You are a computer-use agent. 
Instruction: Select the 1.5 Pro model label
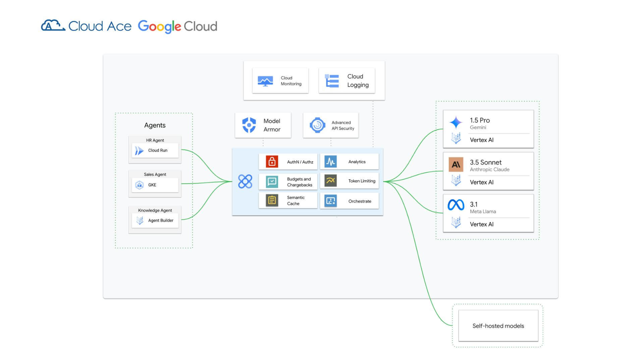tap(480, 120)
